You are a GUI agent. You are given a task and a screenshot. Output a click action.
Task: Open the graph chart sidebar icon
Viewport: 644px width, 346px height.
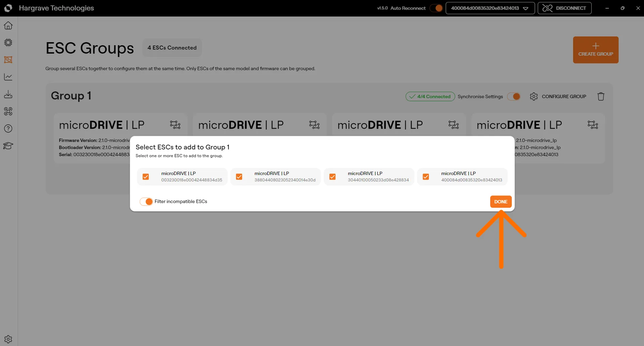pyautogui.click(x=8, y=77)
